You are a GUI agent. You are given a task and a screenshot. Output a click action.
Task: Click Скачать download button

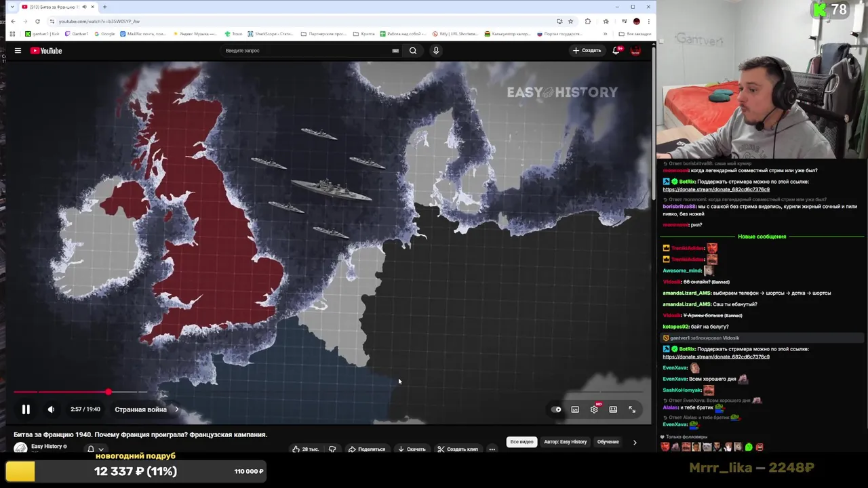[x=412, y=449]
